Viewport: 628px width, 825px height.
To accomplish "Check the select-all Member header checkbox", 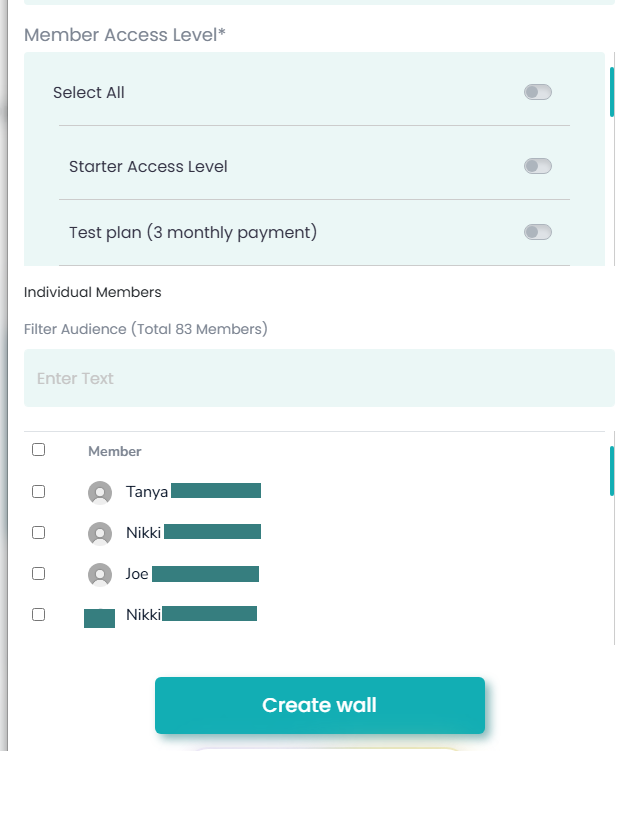I will pos(39,450).
